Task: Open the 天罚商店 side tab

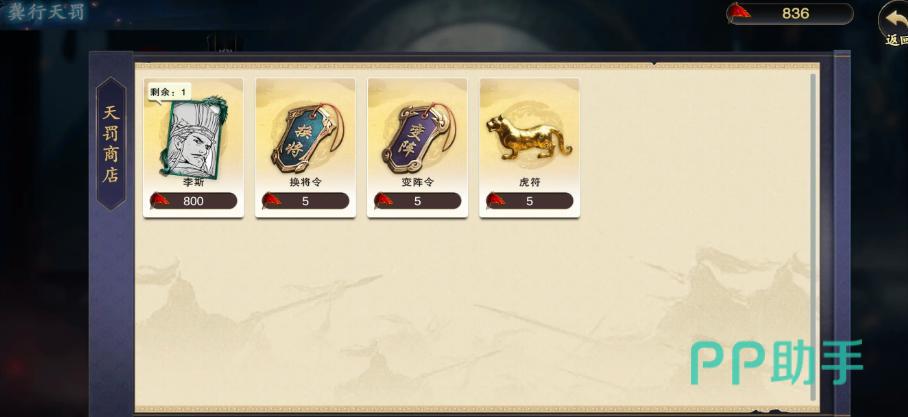Action: click(x=111, y=143)
